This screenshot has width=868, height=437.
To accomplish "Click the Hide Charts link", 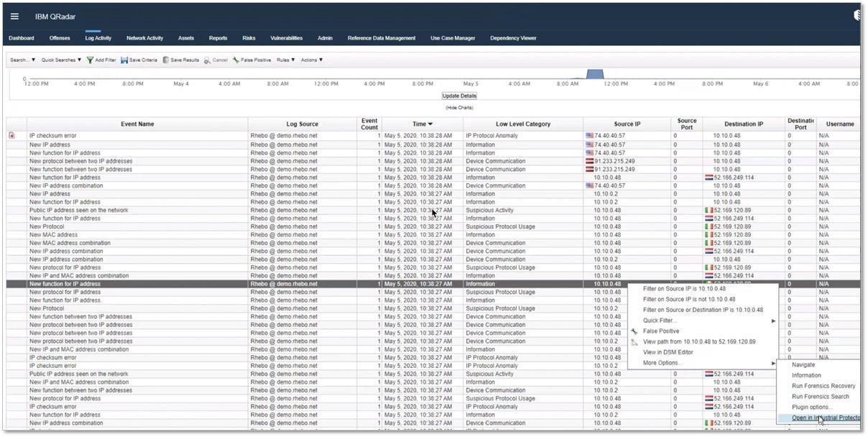I will (460, 108).
